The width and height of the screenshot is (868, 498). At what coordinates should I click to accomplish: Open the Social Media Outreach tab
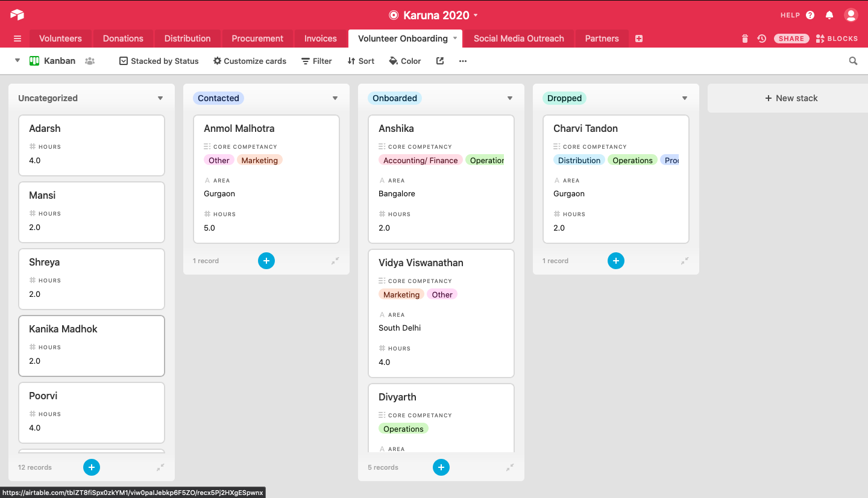[x=518, y=39]
